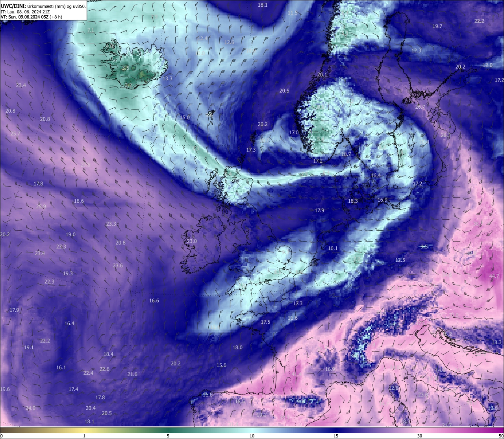Click the 26.7 value on the map

pyautogui.click(x=420, y=107)
